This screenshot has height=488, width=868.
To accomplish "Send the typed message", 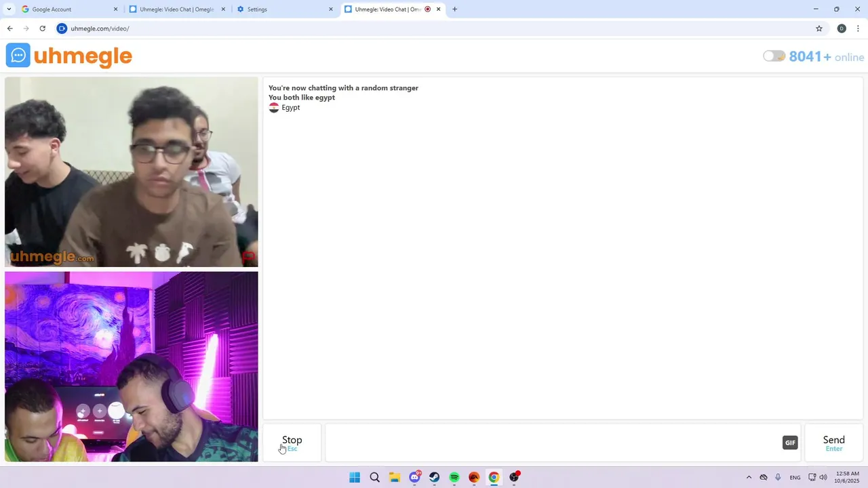I will pyautogui.click(x=833, y=443).
